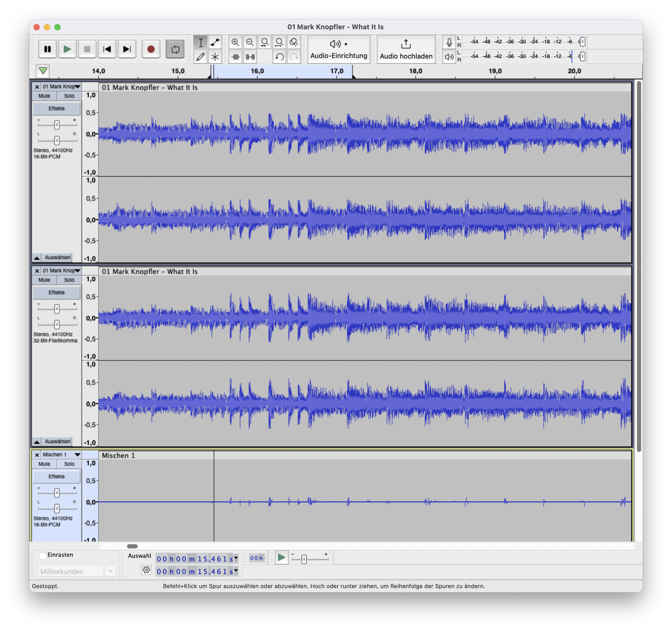Click Auswählen on the first track
This screenshot has height=631, width=672.
coord(57,258)
